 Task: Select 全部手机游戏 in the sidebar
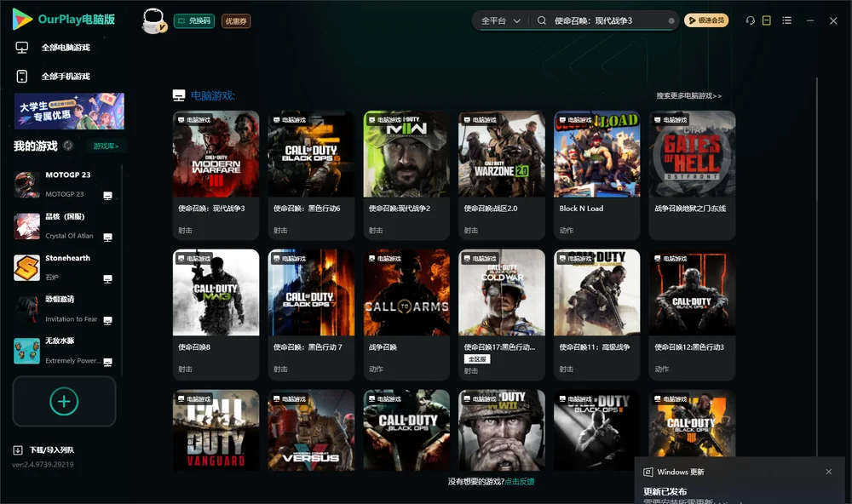click(66, 77)
